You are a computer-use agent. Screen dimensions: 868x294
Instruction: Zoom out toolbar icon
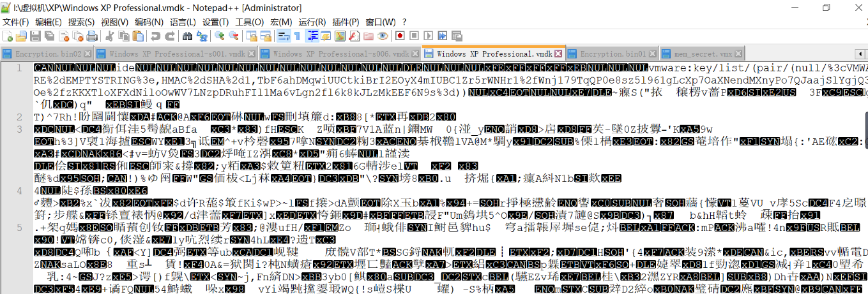pos(233,36)
